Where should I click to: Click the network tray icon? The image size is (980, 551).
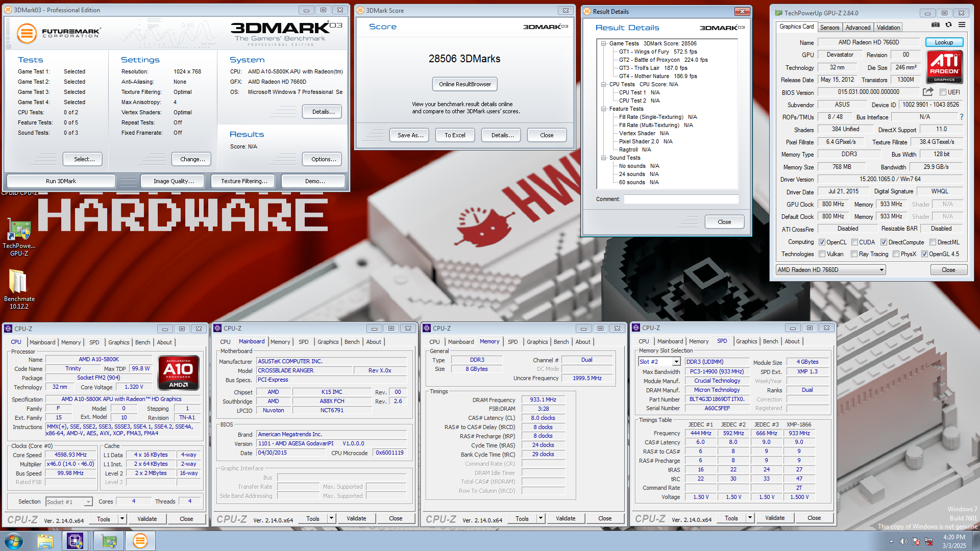click(928, 541)
